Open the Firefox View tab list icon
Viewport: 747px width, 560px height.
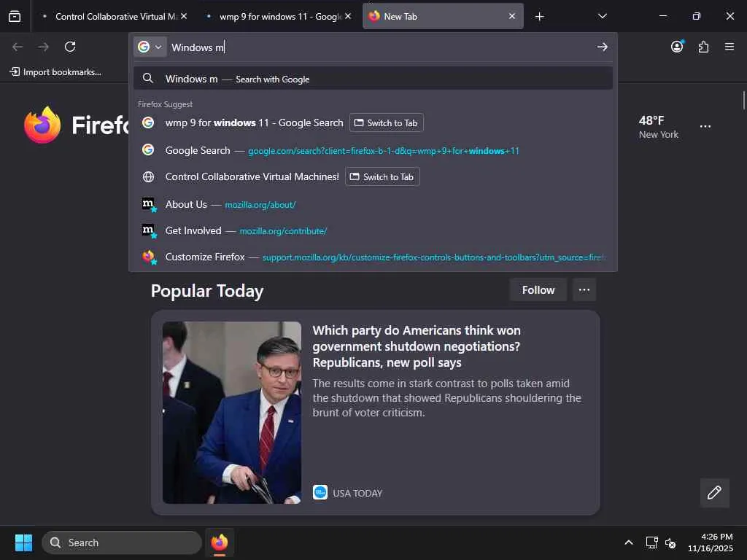coord(15,16)
